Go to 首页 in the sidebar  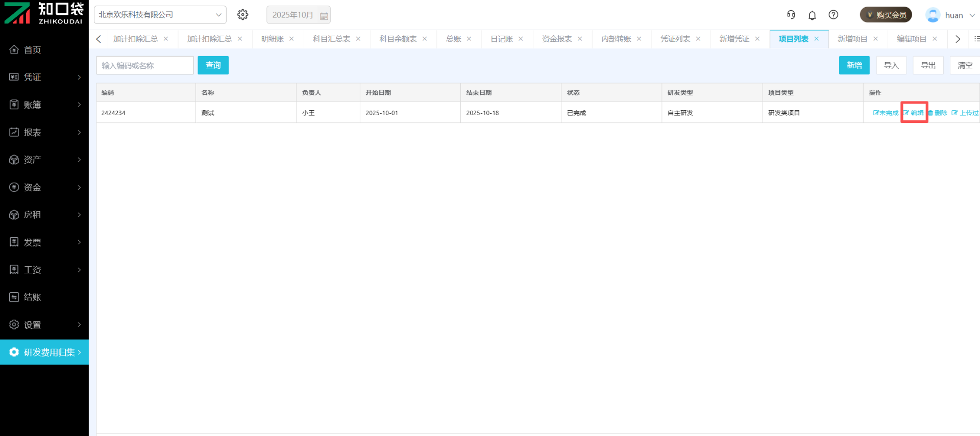point(32,50)
